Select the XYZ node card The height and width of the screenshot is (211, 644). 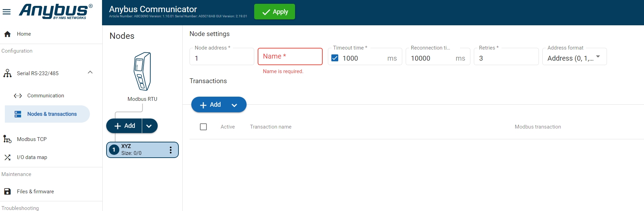point(138,150)
